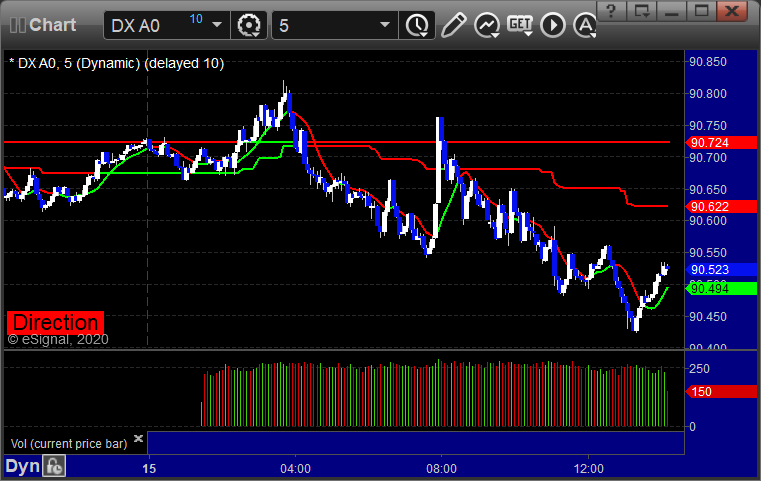Click the 90.750 price scale label
Screen dimensions: 761x481
pos(708,126)
